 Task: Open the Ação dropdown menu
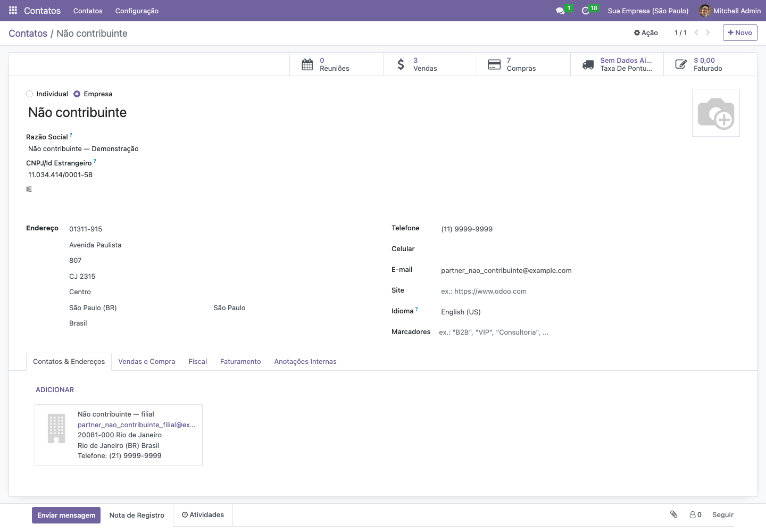pyautogui.click(x=646, y=33)
